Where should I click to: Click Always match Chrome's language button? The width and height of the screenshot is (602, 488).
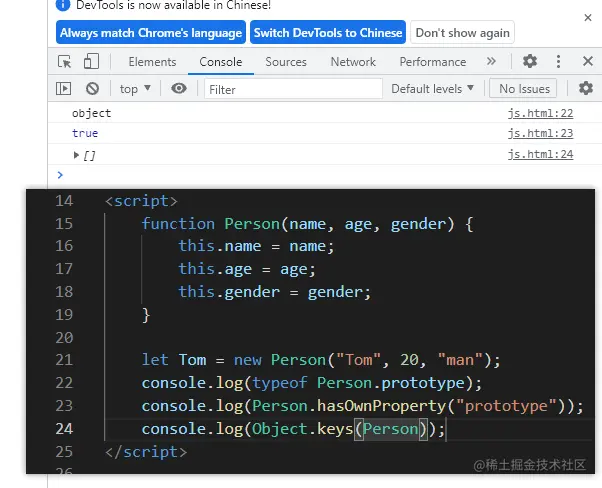click(x=151, y=32)
